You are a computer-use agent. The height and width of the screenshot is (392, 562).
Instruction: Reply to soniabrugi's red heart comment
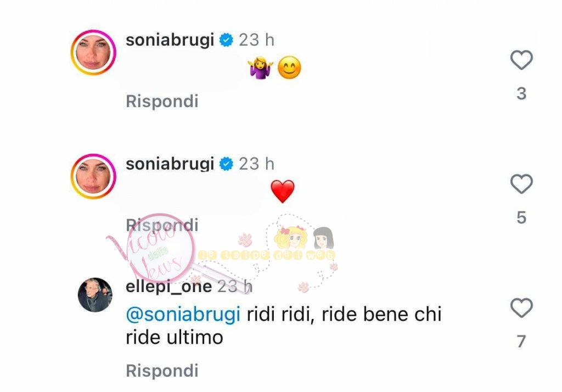(x=162, y=225)
